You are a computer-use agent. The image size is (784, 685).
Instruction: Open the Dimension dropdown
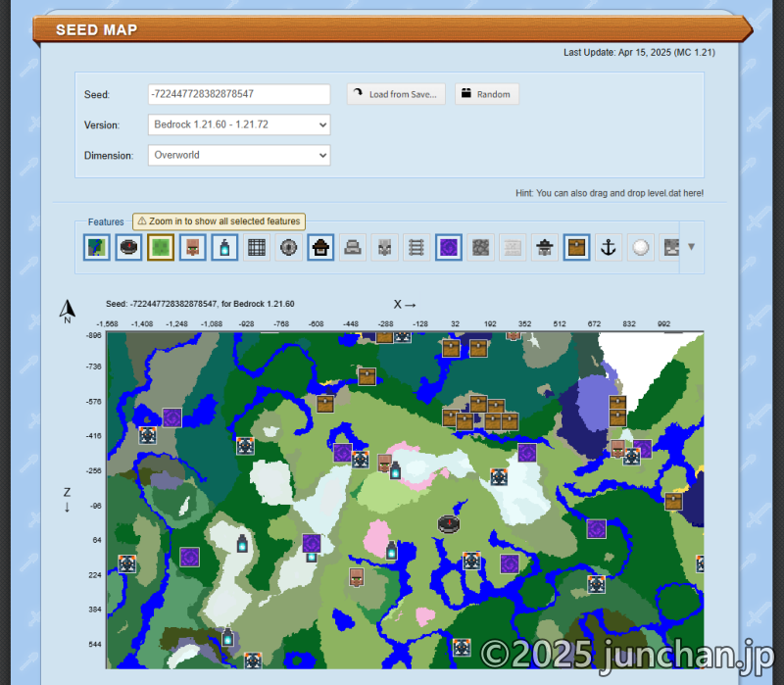(x=239, y=155)
